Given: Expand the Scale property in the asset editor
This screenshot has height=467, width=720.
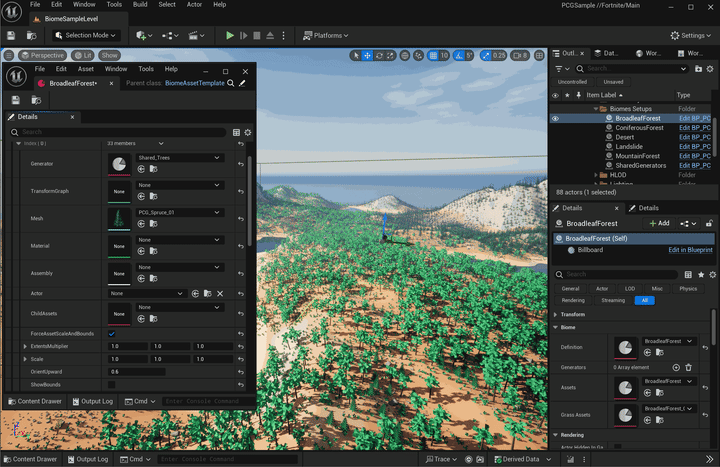Looking at the screenshot, I should click(25, 359).
